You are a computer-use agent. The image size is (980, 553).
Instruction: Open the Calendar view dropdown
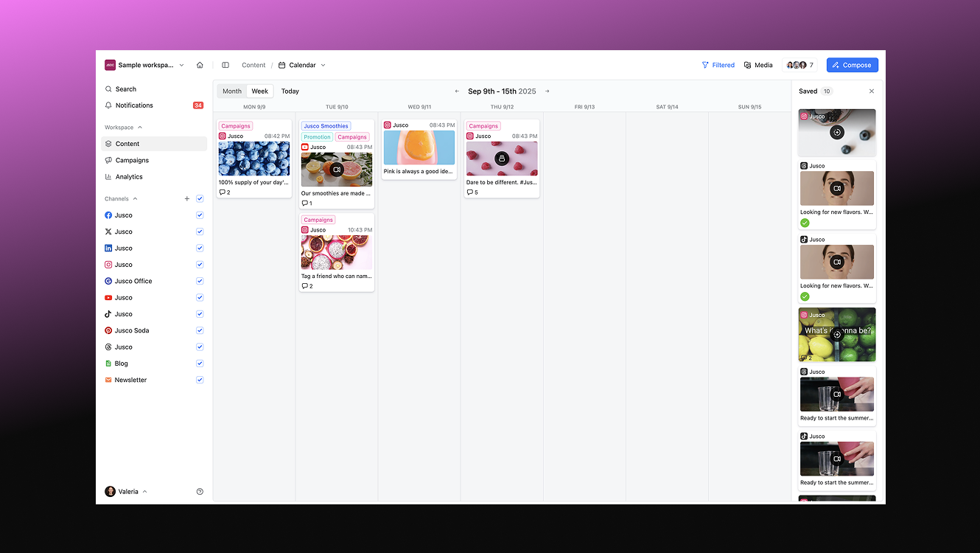[x=302, y=65]
